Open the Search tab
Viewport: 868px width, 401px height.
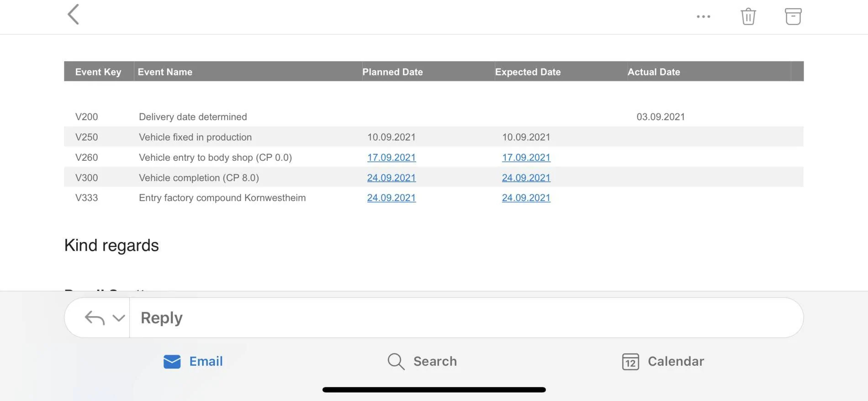422,361
